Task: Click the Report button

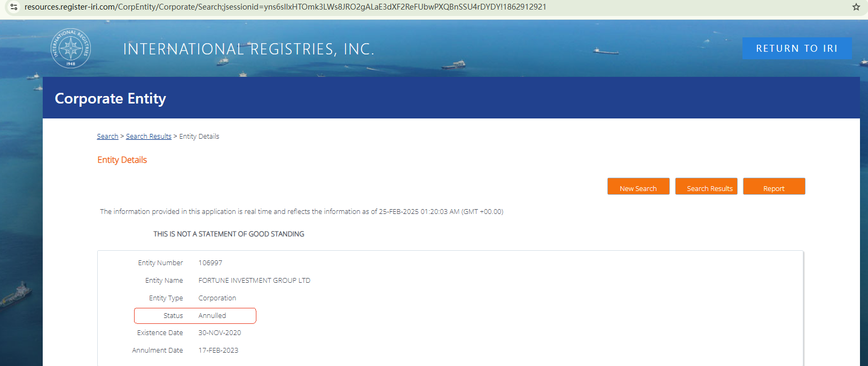Action: [774, 186]
